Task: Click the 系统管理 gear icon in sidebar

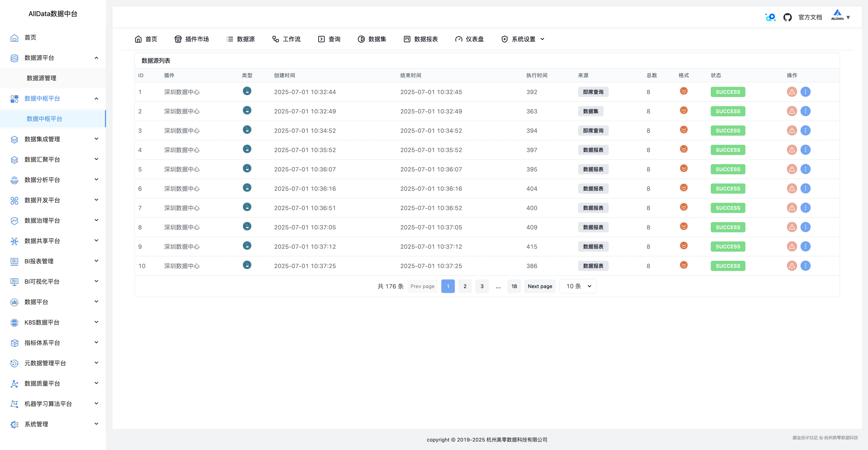Action: click(14, 424)
